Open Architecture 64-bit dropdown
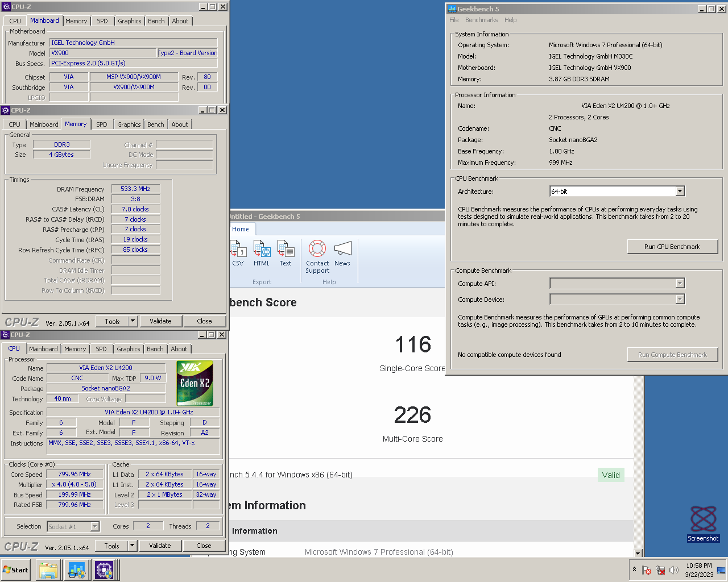Screen dimensions: 728x582 pyautogui.click(x=680, y=192)
